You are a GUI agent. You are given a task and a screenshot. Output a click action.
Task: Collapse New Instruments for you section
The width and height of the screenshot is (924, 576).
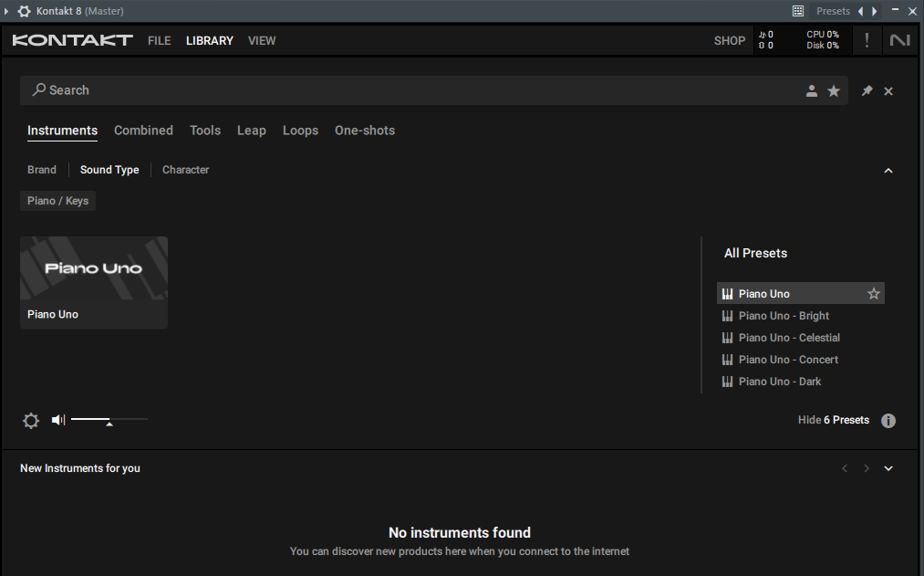pos(888,468)
